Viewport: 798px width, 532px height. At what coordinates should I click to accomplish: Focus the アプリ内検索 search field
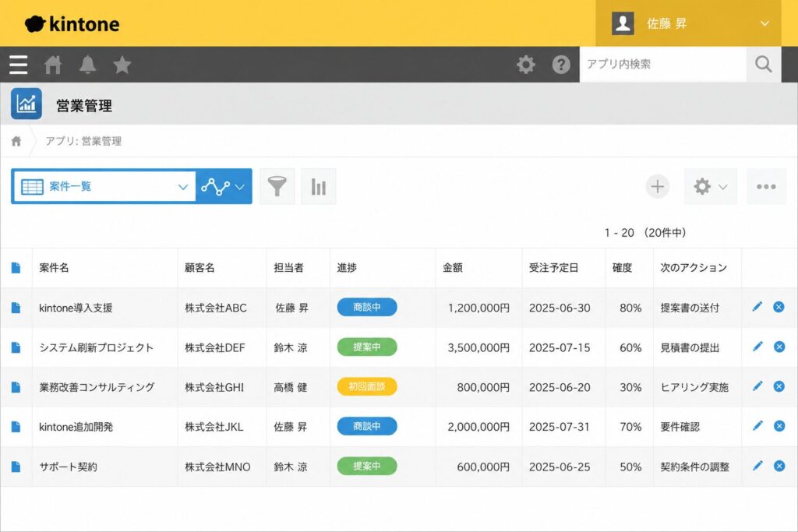(x=662, y=64)
